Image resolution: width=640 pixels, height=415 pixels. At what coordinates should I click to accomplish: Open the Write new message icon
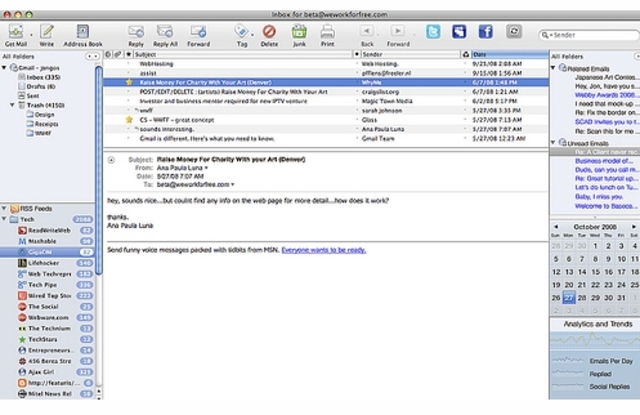pyautogui.click(x=47, y=31)
